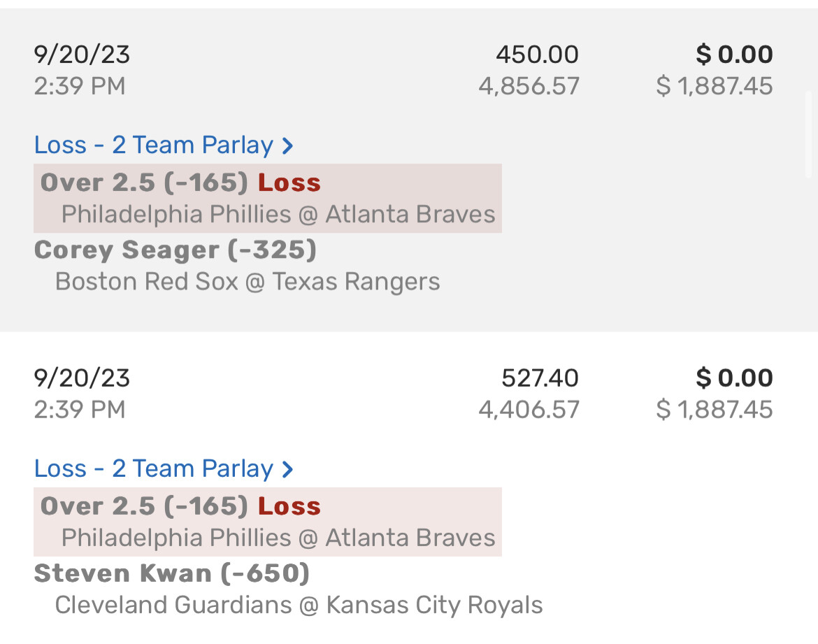Image resolution: width=818 pixels, height=644 pixels.
Task: Open the Loss parlay link for the 450.00 bet
Action: 154,145
